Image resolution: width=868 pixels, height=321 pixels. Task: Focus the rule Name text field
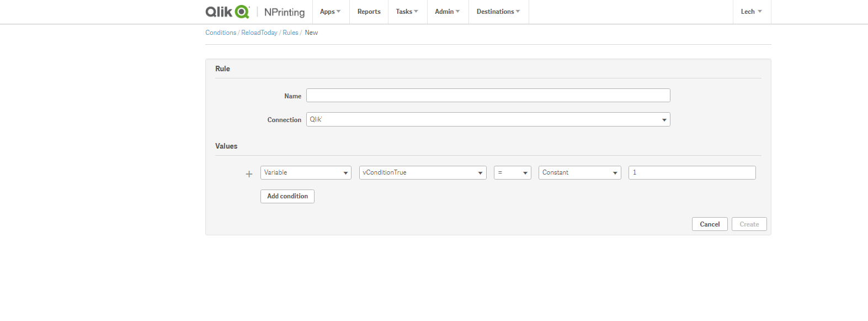pyautogui.click(x=488, y=96)
